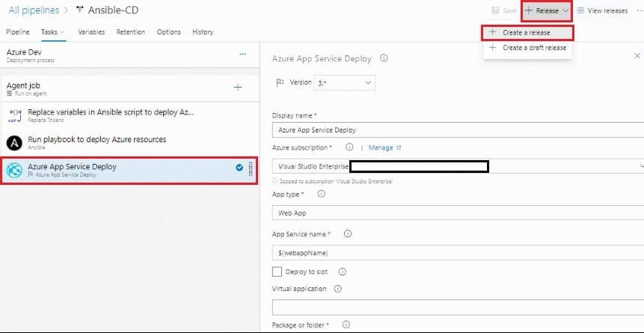Click the Virtual application input field
This screenshot has height=333, width=644.
tap(458, 307)
